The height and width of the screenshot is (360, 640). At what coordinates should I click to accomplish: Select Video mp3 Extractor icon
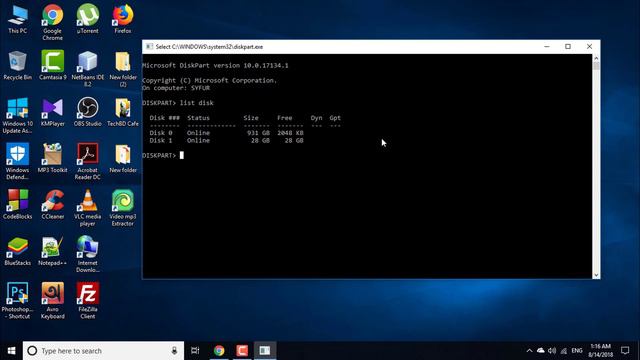[x=123, y=208]
